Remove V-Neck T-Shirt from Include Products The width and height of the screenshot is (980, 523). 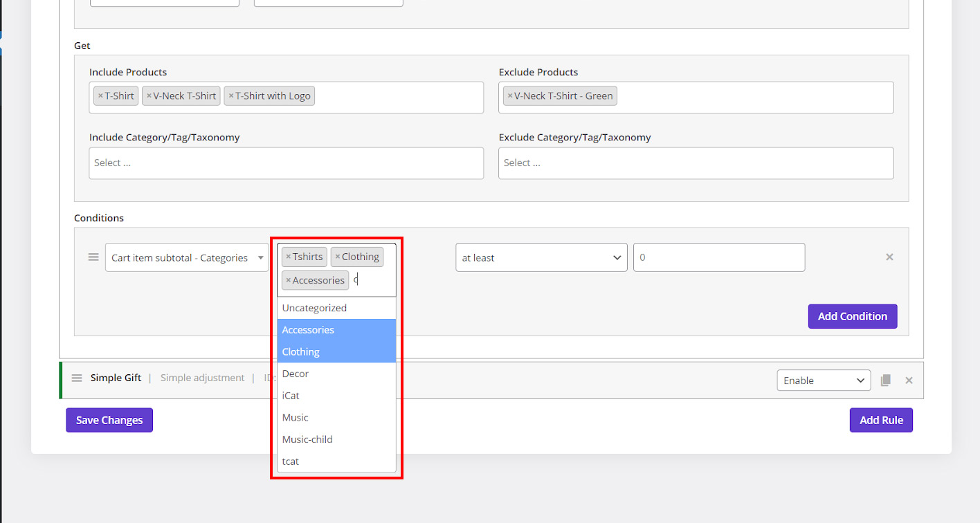click(x=149, y=96)
